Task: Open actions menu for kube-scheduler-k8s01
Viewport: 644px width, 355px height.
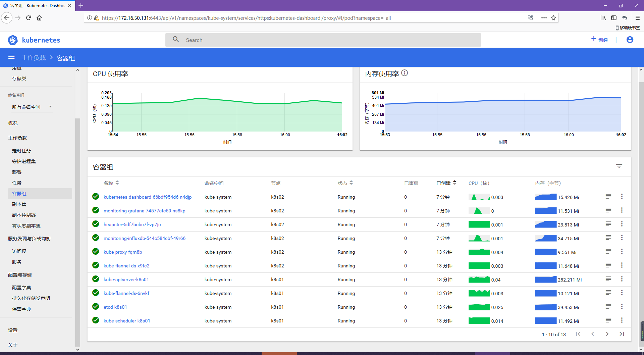Action: (622, 320)
